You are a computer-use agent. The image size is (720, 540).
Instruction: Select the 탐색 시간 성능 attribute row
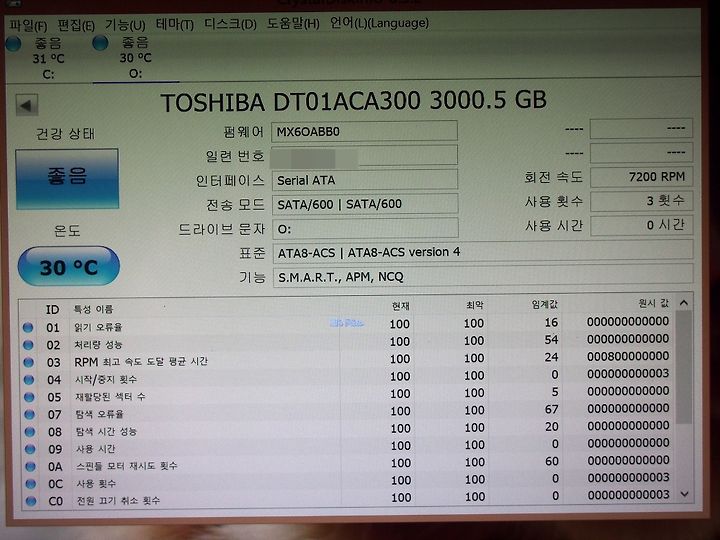(348, 429)
